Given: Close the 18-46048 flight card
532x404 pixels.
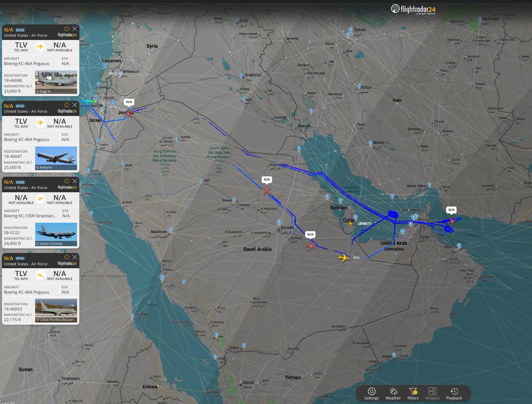Looking at the screenshot, I should (x=74, y=29).
